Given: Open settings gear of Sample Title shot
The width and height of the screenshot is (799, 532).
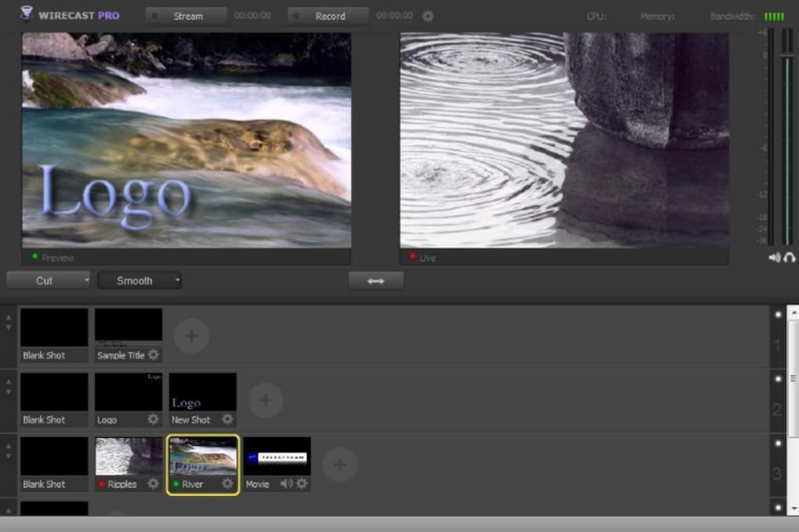Looking at the screenshot, I should point(154,355).
